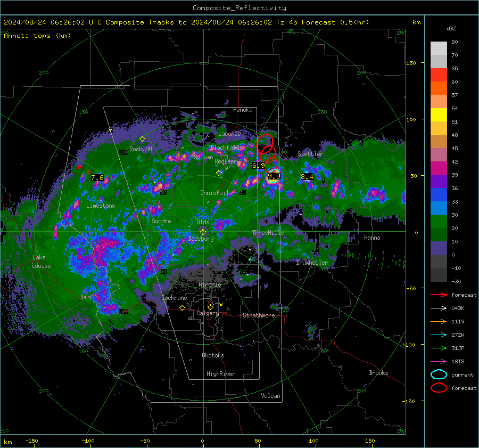Select the cyan 27ZW arrow in legend
The image size is (479, 448).
coord(439,335)
